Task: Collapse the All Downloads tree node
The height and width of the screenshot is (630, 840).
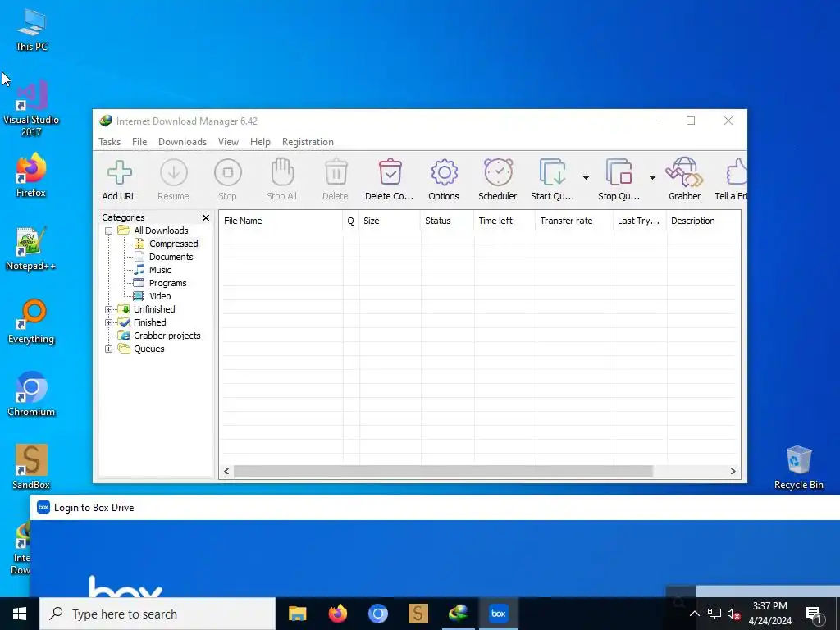Action: [109, 231]
